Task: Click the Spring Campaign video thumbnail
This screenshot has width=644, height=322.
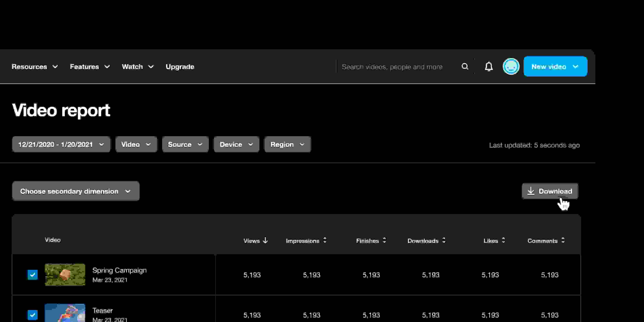Action: (x=65, y=275)
